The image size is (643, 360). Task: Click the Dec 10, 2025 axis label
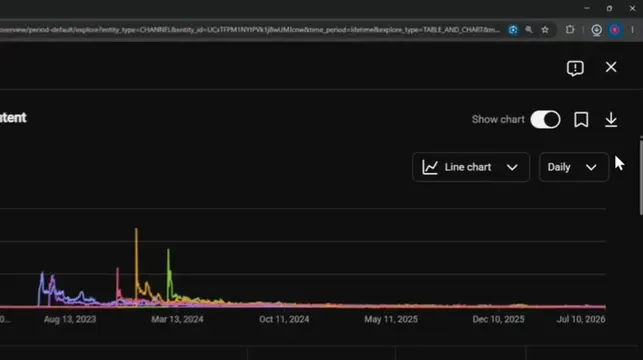[498, 319]
